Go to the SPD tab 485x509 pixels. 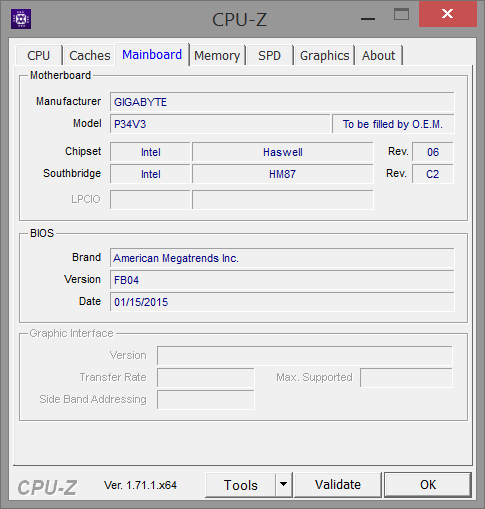click(x=269, y=55)
